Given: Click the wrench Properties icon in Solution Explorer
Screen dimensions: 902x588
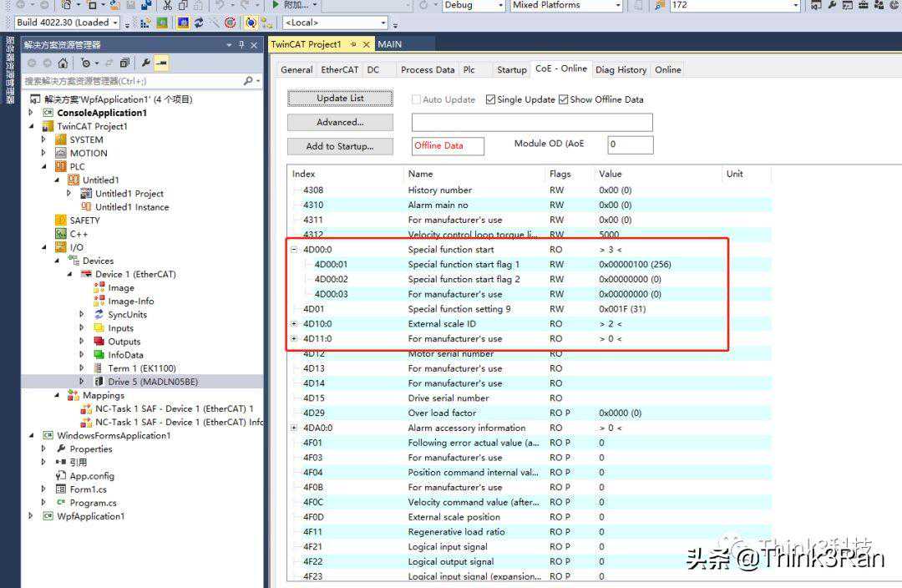Looking at the screenshot, I should (145, 63).
